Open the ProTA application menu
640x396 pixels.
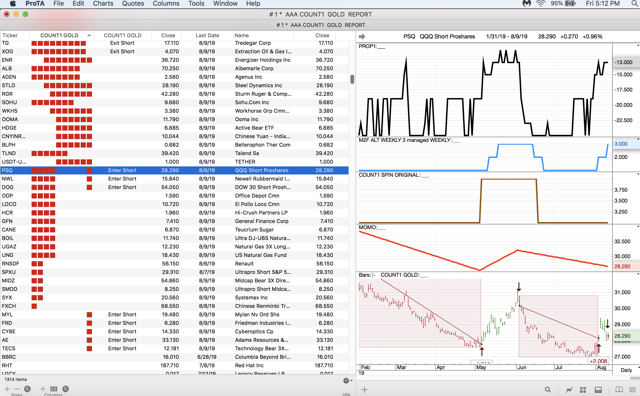35,3
